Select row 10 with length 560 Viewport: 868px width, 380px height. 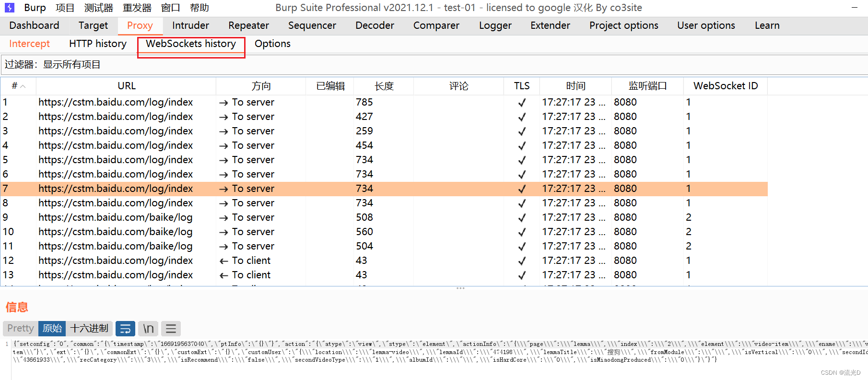coord(384,232)
